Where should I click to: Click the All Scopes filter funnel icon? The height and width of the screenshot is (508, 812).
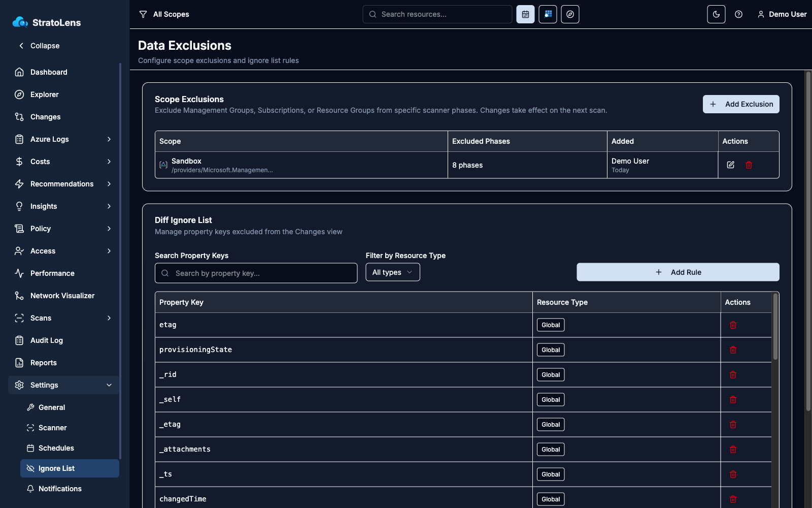click(143, 14)
